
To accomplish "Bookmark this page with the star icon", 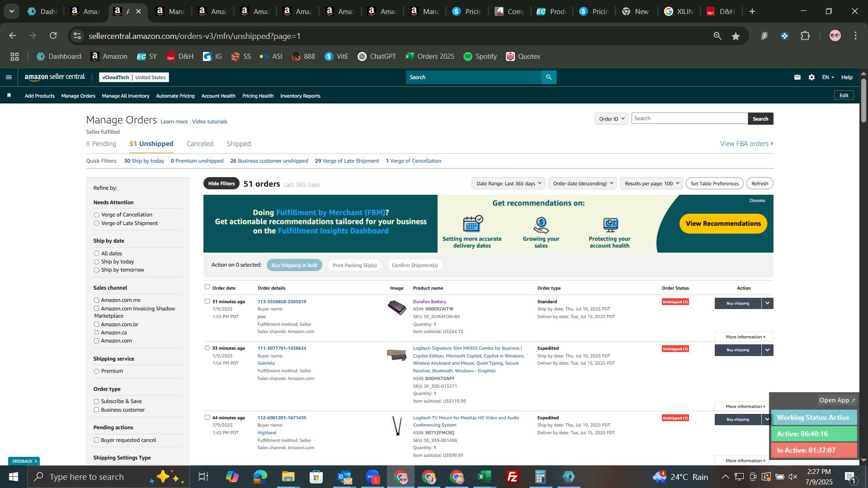I will [x=736, y=36].
